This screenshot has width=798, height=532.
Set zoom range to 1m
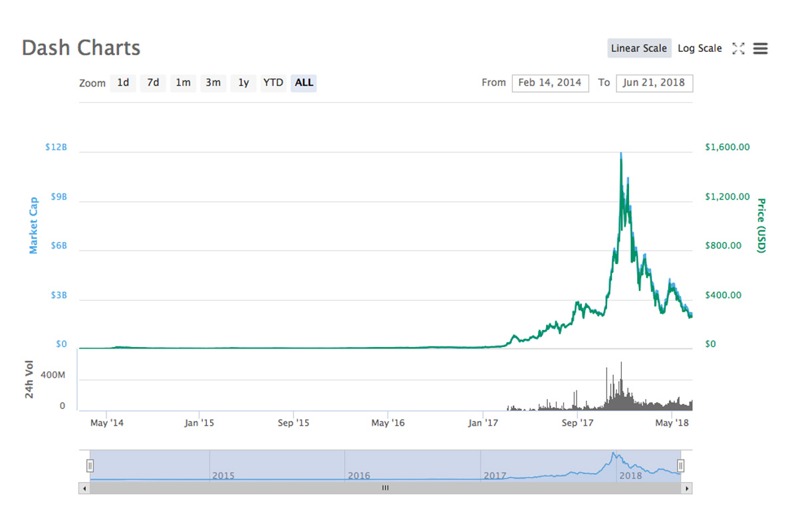[183, 83]
